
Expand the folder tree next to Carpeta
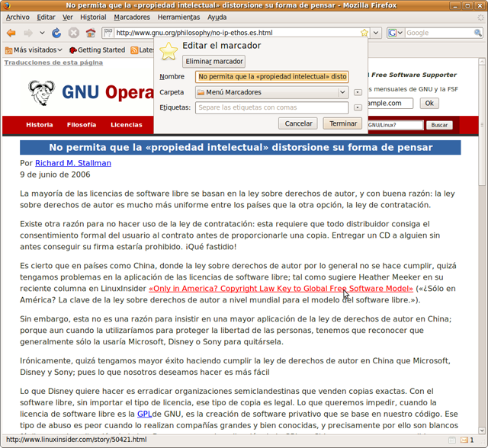pos(358,92)
